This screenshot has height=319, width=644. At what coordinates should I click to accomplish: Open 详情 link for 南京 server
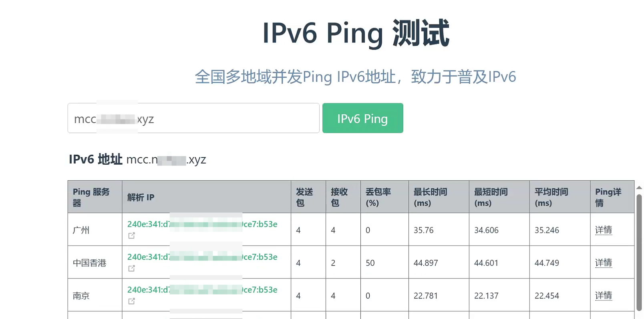coord(604,296)
